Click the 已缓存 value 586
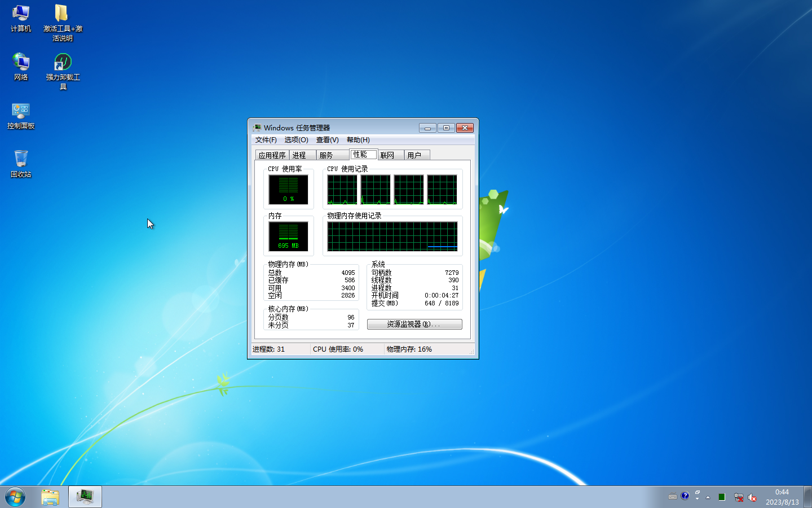Viewport: 812px width, 508px height. click(350, 280)
